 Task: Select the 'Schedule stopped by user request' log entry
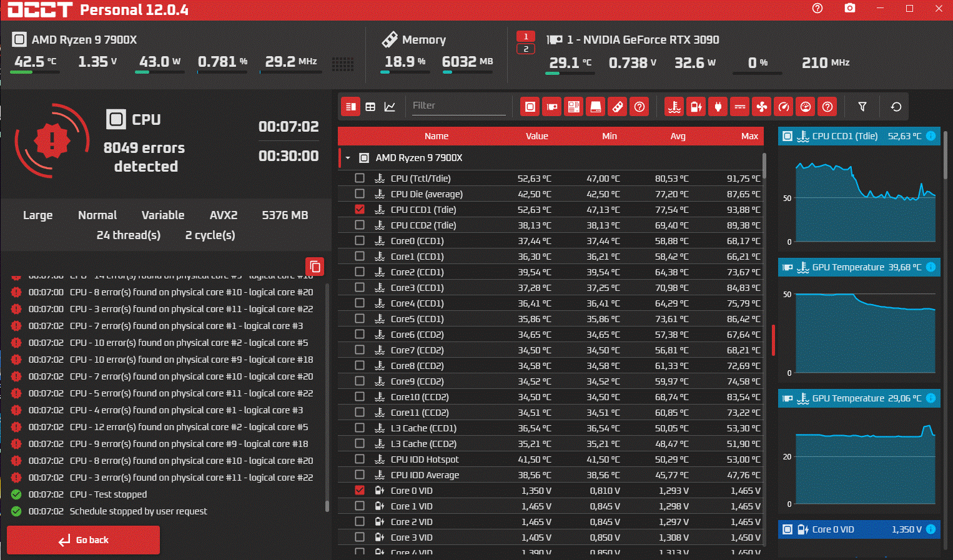click(138, 511)
